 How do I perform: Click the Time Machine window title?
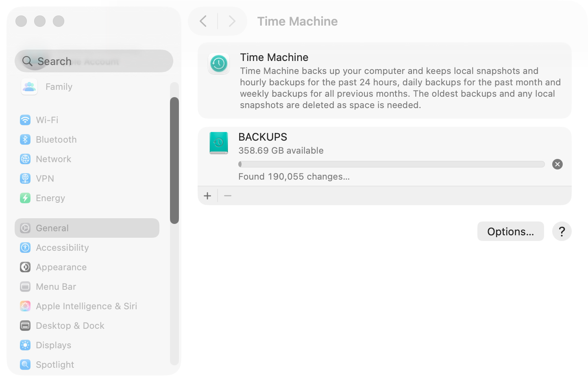(x=297, y=21)
